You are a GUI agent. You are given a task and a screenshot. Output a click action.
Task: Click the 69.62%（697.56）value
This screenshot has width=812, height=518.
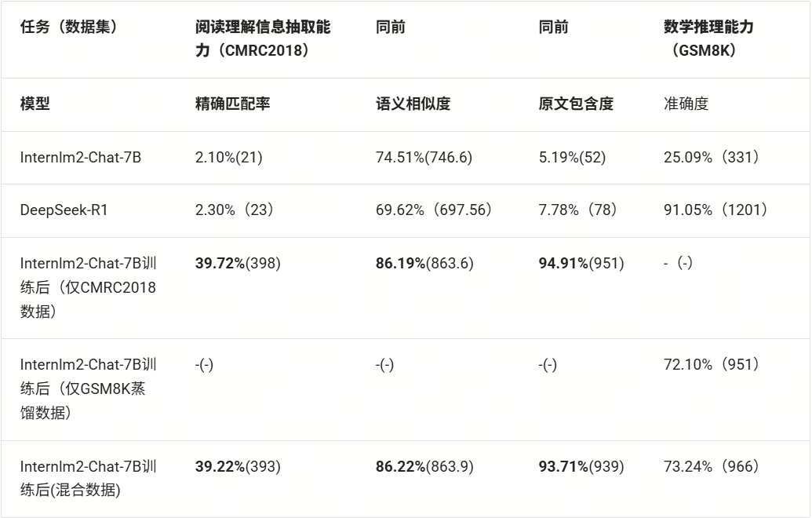coord(434,210)
